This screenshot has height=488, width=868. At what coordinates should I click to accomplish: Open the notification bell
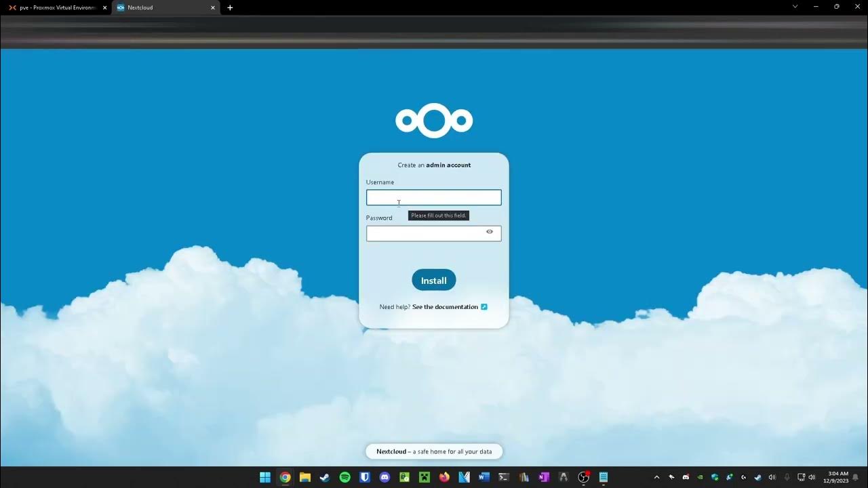[x=856, y=477]
